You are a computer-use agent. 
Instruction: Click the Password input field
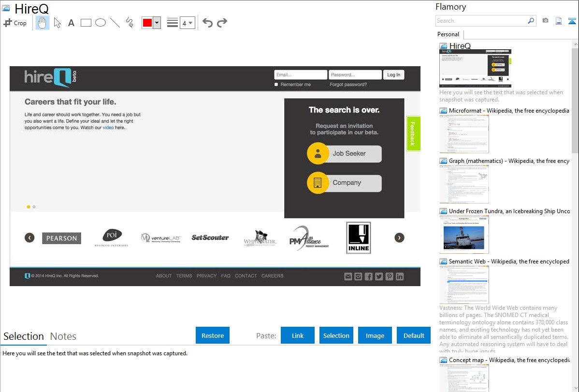pyautogui.click(x=355, y=74)
